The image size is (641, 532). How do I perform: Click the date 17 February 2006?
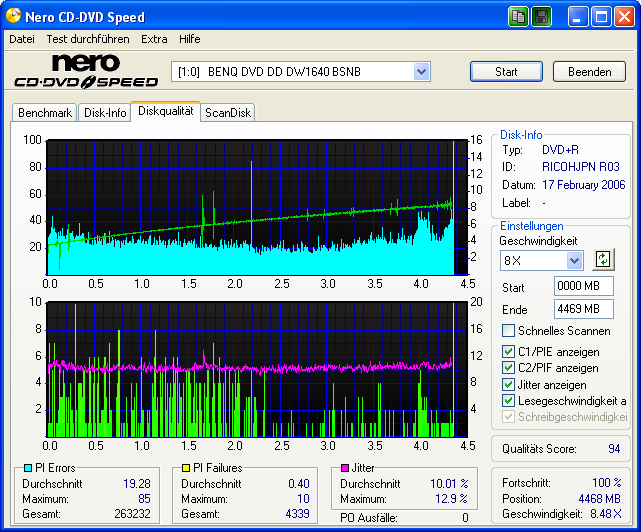click(x=584, y=185)
